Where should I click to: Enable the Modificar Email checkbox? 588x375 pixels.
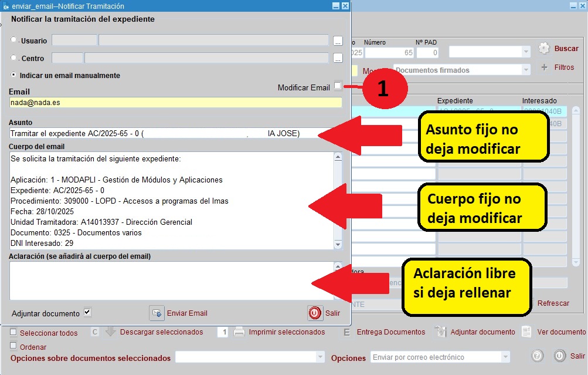[338, 86]
